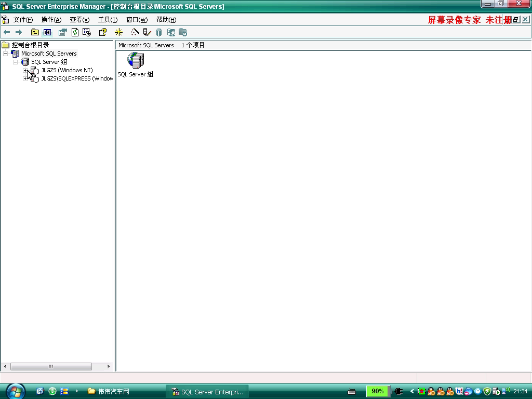Open the 查看(V) menu
Viewport: 532px width, 399px height.
pos(79,20)
